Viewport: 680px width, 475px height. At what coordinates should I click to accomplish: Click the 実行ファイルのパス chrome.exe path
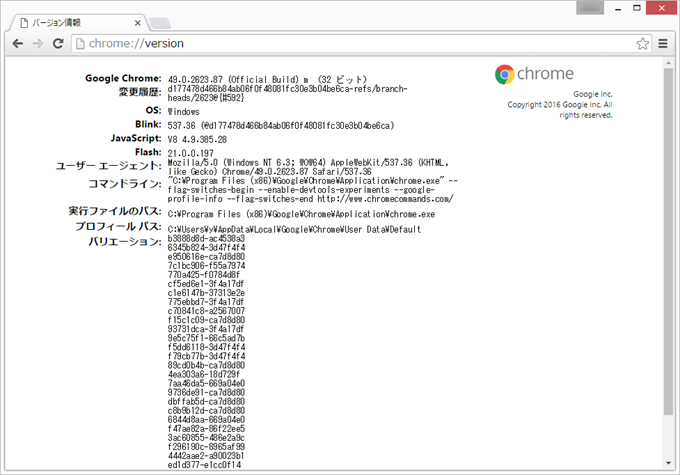point(301,214)
